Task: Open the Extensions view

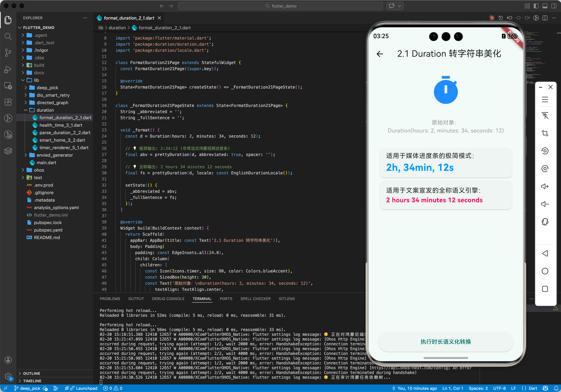Action: click(x=8, y=102)
